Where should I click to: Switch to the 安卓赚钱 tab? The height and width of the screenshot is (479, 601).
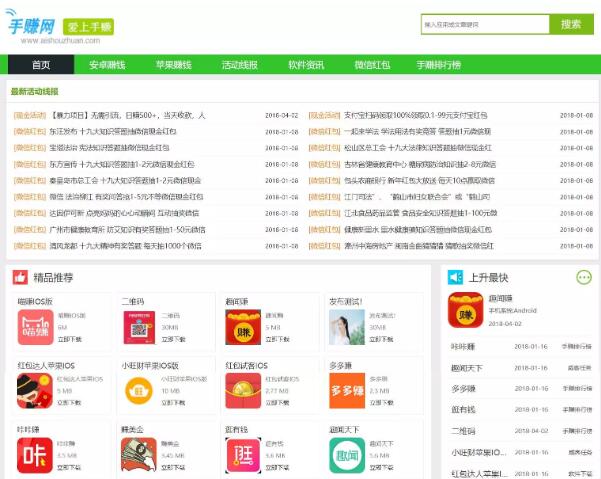[x=107, y=65]
